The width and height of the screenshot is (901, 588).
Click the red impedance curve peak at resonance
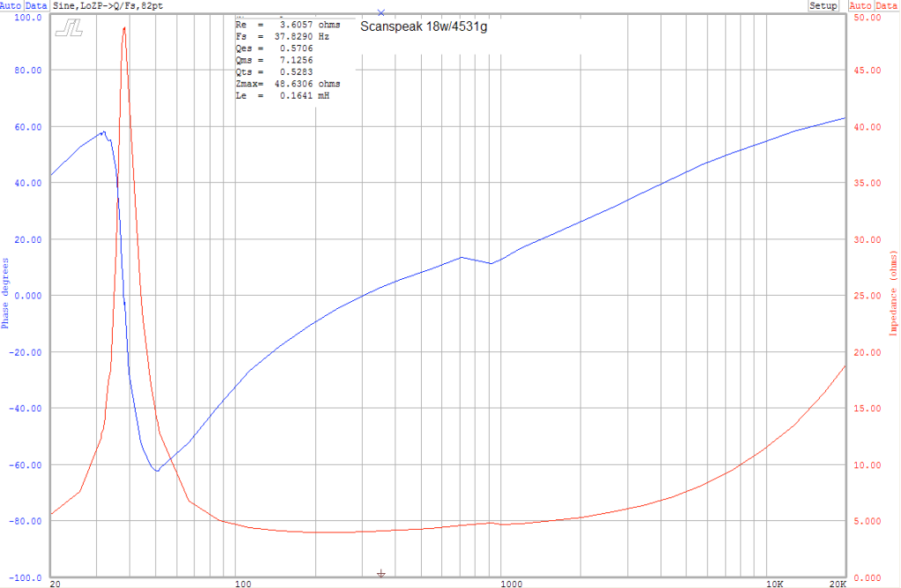pos(124,29)
